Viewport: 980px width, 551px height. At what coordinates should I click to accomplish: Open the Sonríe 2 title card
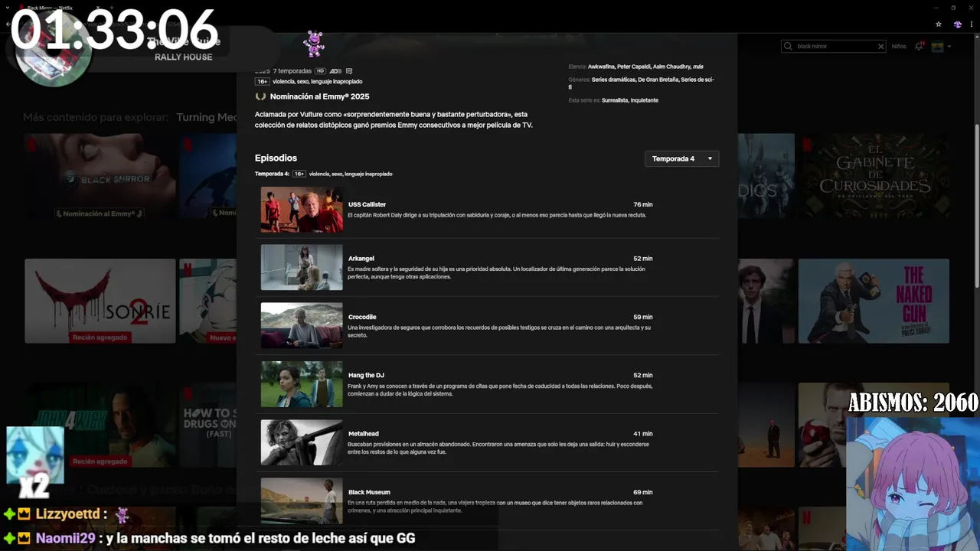coord(100,301)
